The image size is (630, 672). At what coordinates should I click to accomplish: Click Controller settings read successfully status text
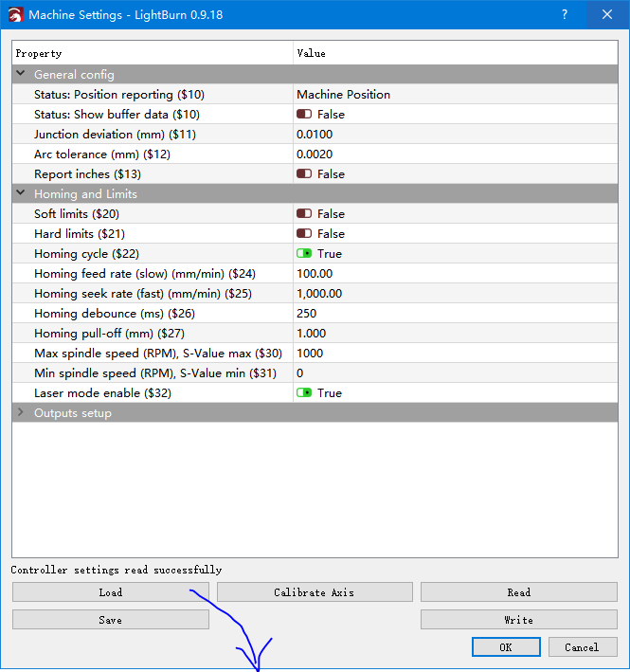tap(117, 570)
